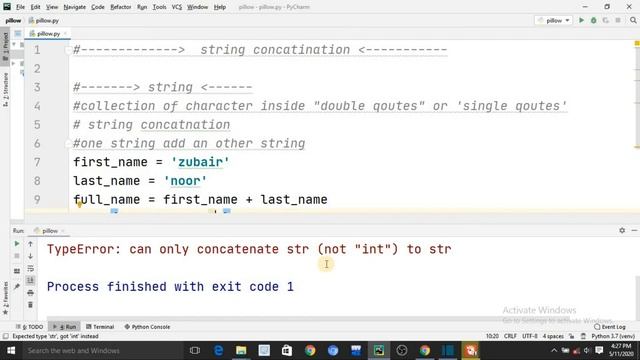Open the View menu
The width and height of the screenshot is (640, 360).
click(x=52, y=7)
